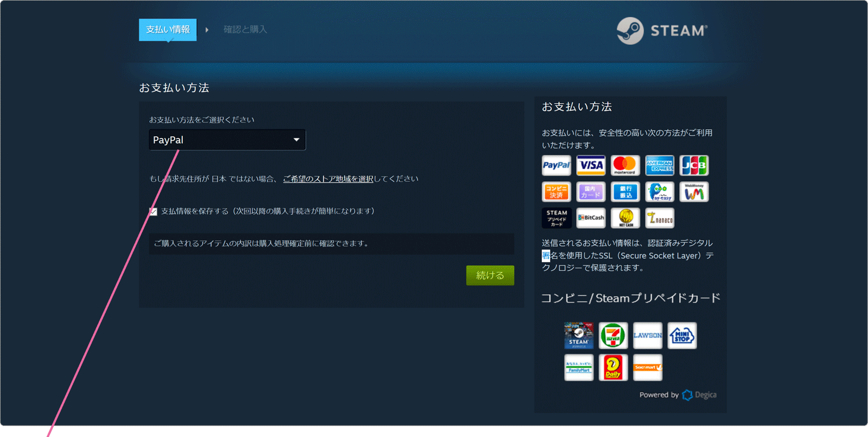Click the JCB card icon
This screenshot has width=868, height=437.
click(x=694, y=166)
